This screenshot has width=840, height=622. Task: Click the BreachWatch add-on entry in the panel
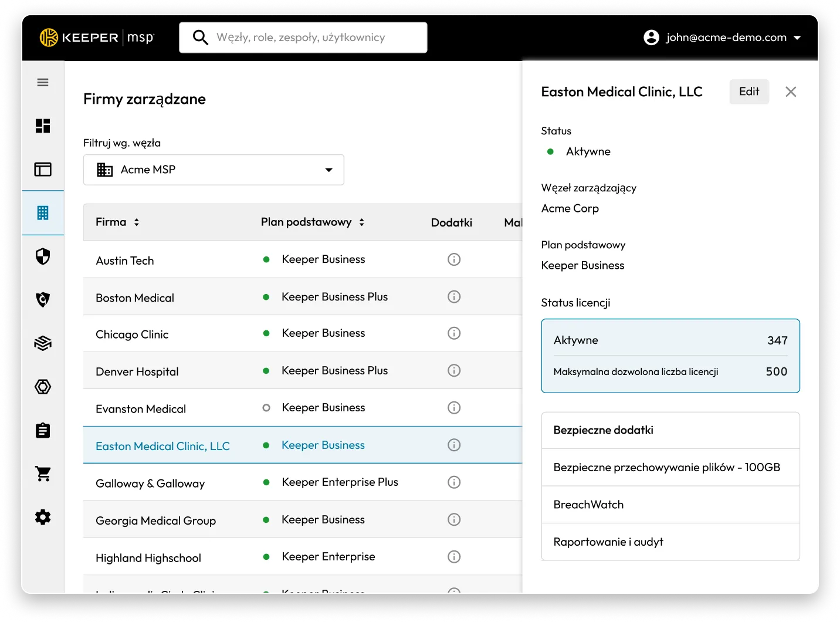pos(670,505)
